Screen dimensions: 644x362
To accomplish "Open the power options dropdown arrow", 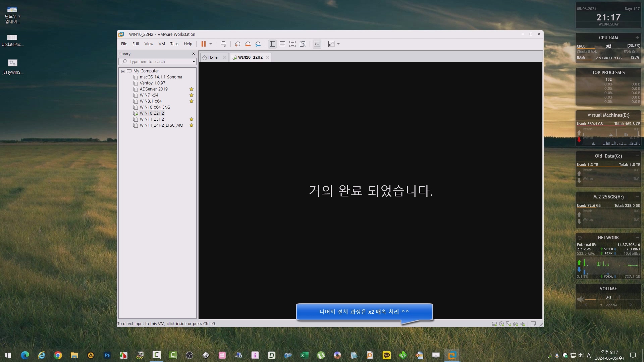I will pos(211,44).
